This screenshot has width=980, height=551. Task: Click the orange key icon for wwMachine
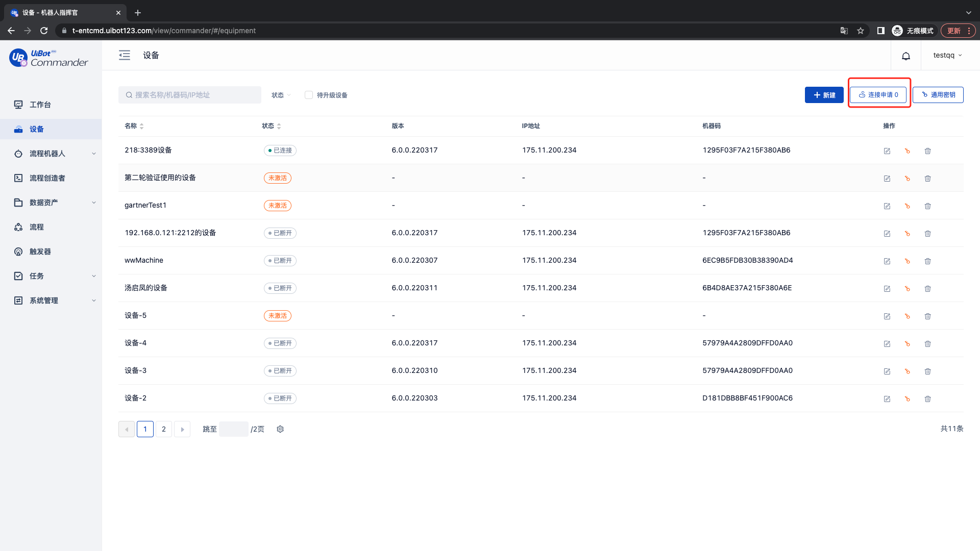tap(908, 261)
